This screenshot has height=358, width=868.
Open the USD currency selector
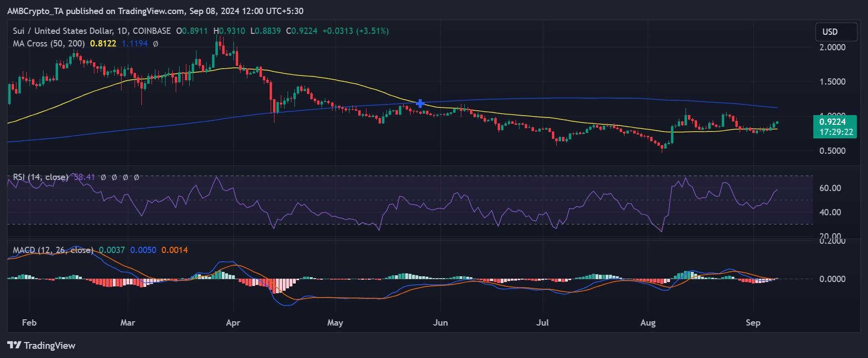point(836,32)
